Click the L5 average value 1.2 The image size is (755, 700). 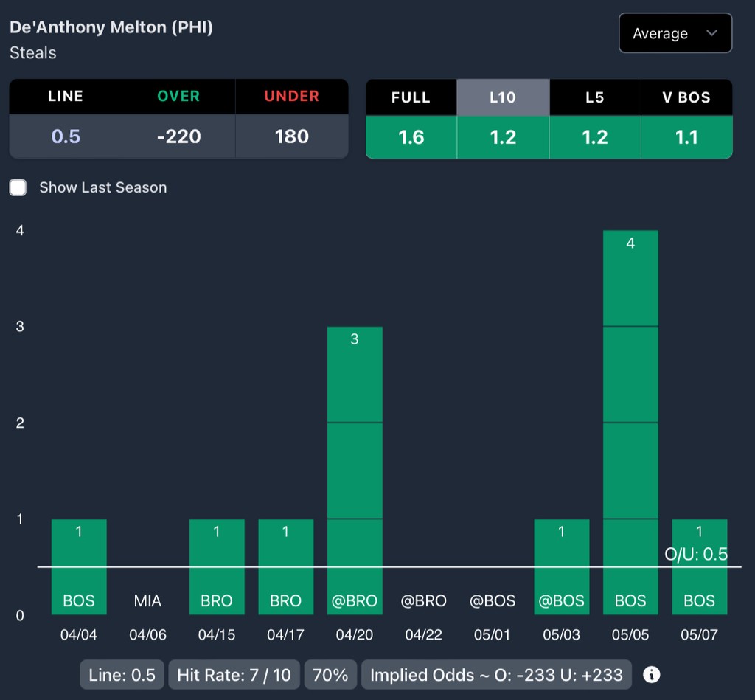pos(595,137)
